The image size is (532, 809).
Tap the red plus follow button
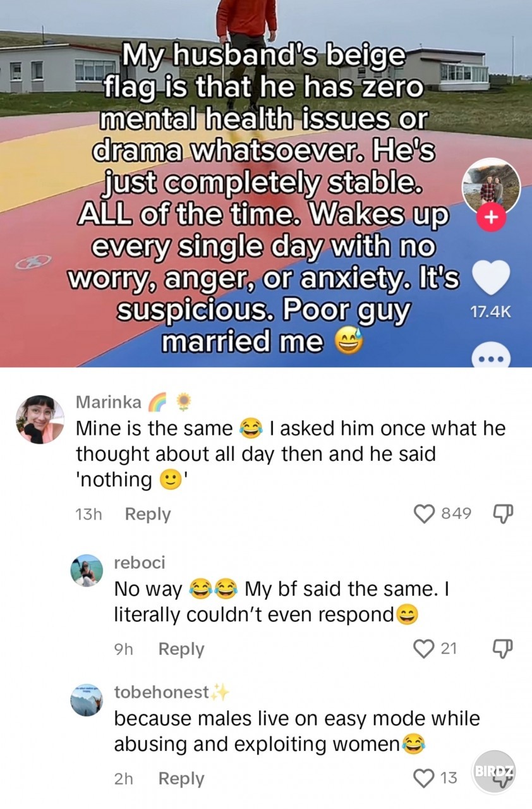click(493, 218)
